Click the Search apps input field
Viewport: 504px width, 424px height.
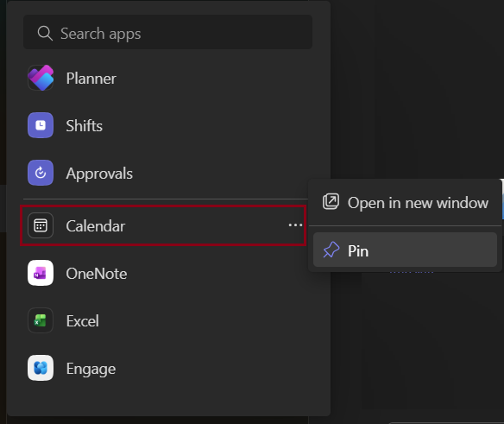pos(167,32)
